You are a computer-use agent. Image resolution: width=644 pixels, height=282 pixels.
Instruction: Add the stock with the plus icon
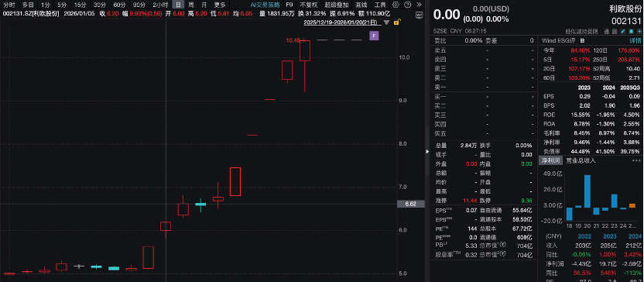(639, 31)
